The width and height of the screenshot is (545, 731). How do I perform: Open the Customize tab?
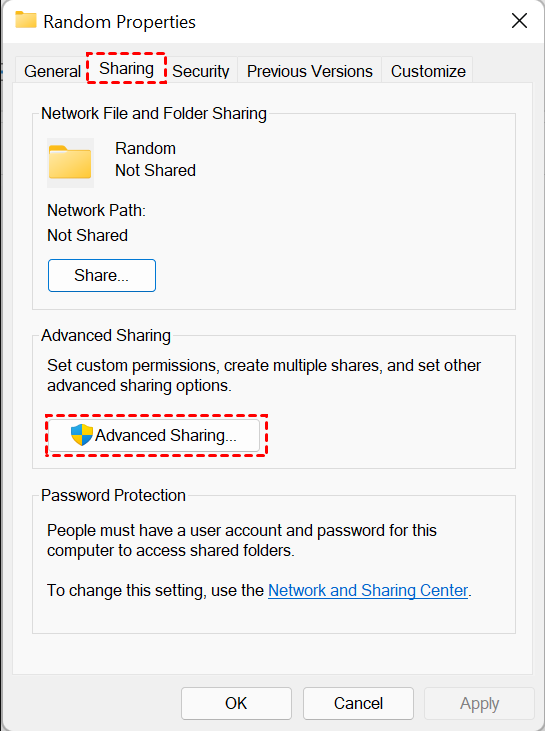tap(428, 71)
